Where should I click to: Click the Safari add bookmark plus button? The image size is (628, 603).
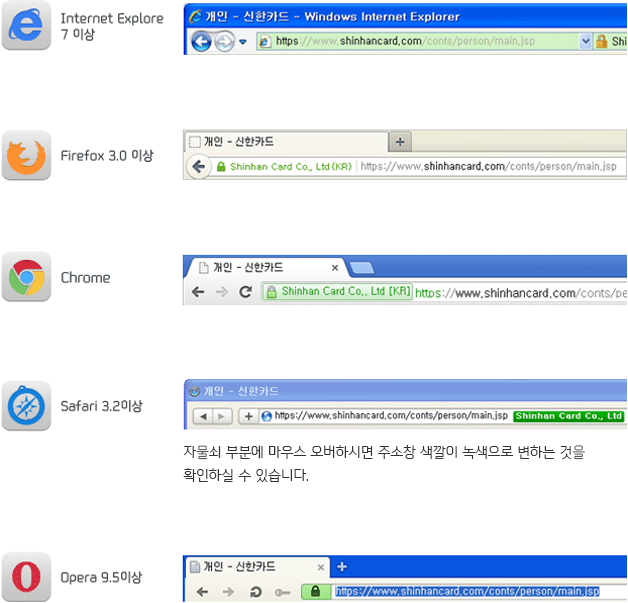click(248, 416)
